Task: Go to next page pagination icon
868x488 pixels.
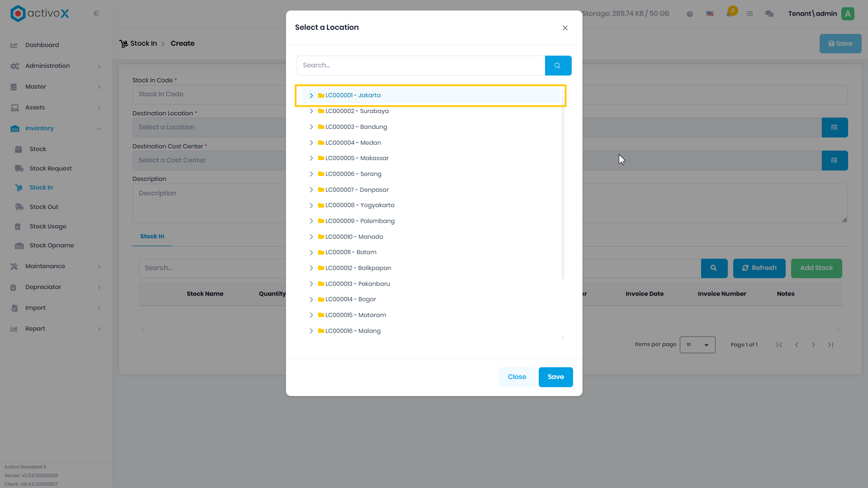Action: point(813,345)
